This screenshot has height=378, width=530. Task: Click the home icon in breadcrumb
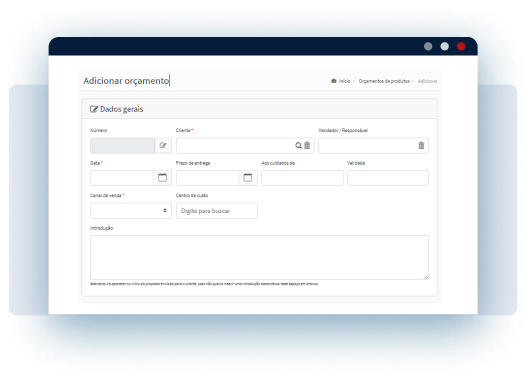(334, 81)
